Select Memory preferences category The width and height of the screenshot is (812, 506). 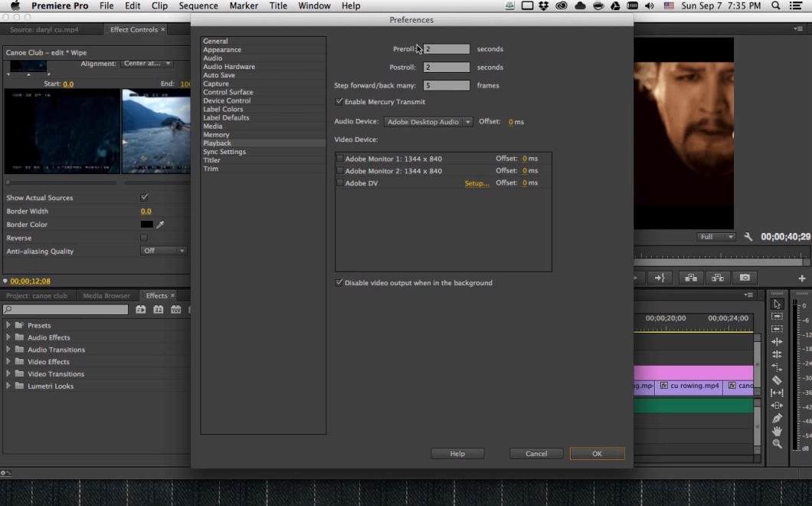point(216,134)
